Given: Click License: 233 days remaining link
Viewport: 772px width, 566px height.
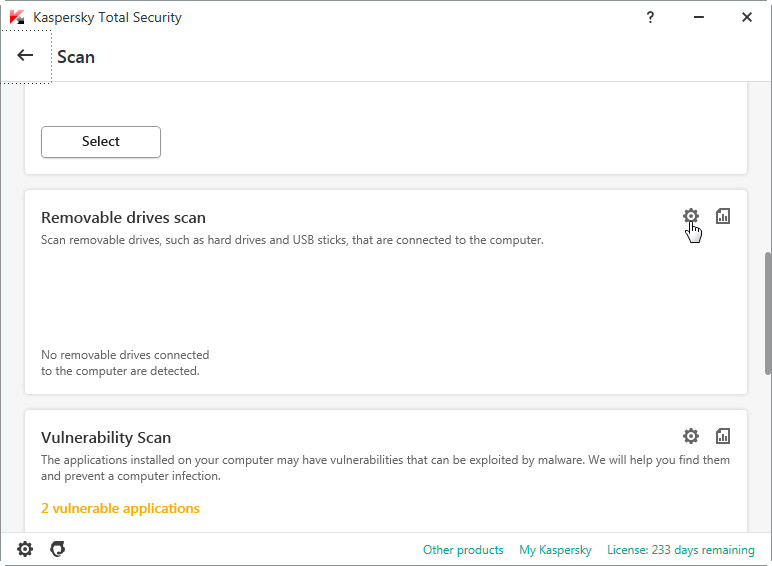Looking at the screenshot, I should 680,550.
